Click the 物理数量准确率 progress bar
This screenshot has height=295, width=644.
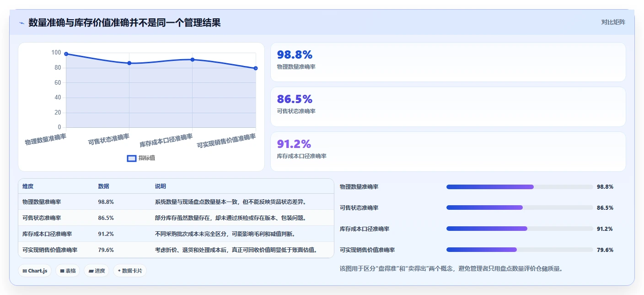[520, 187]
